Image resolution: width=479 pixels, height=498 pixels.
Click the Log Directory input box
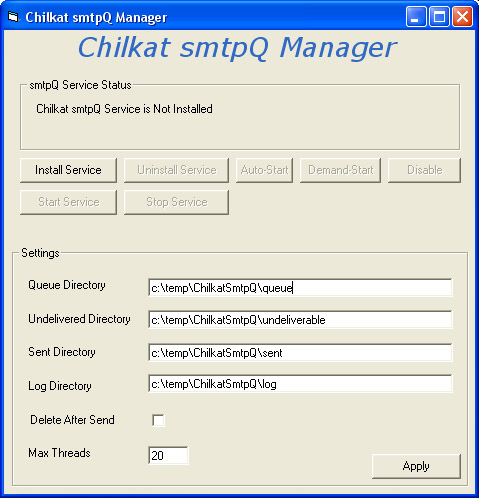click(x=300, y=384)
